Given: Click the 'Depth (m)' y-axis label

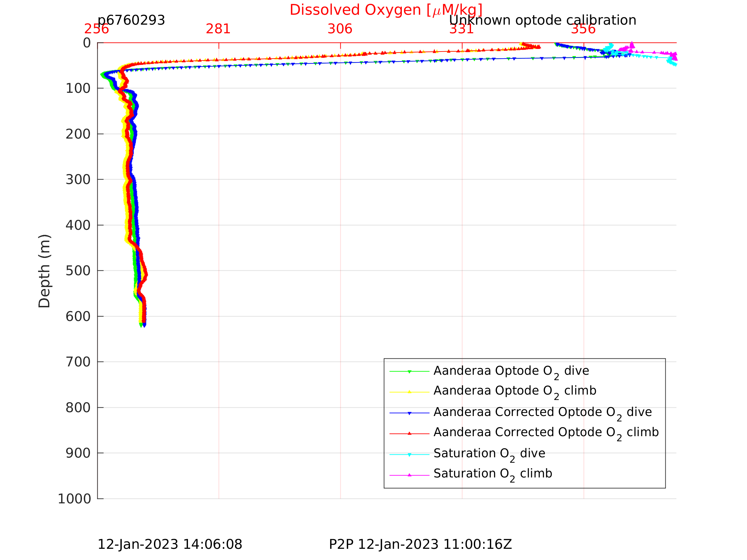Looking at the screenshot, I should tap(44, 271).
